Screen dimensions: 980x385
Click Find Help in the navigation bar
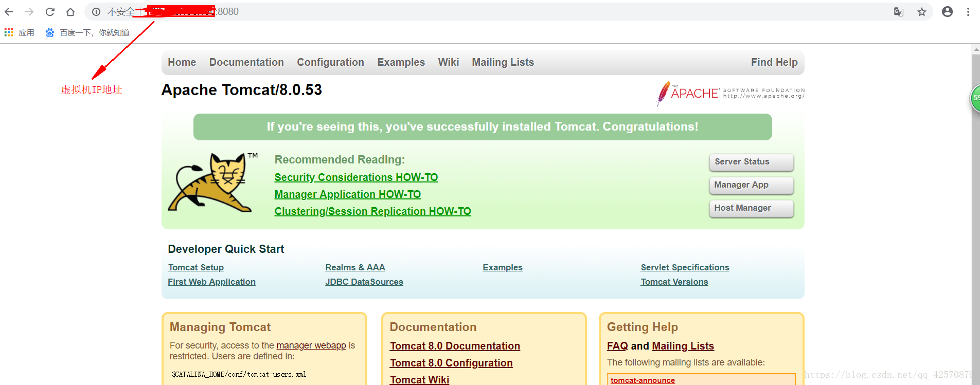[x=774, y=62]
